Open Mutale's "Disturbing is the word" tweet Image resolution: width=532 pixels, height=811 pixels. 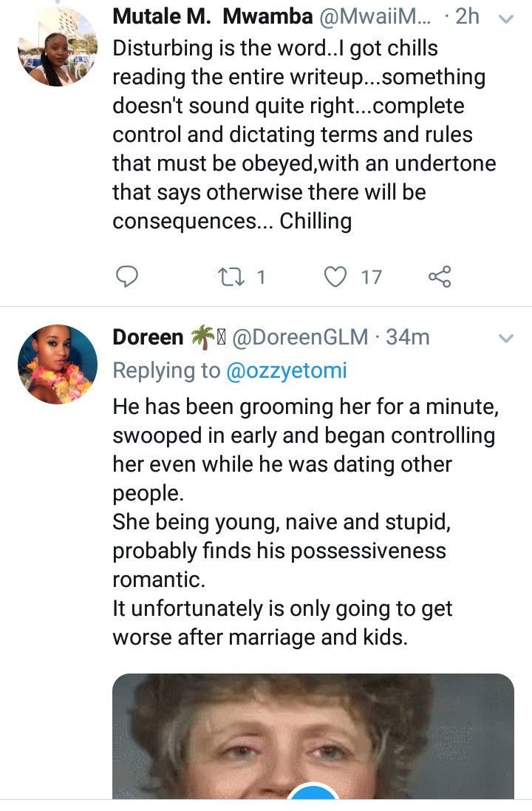point(296,135)
